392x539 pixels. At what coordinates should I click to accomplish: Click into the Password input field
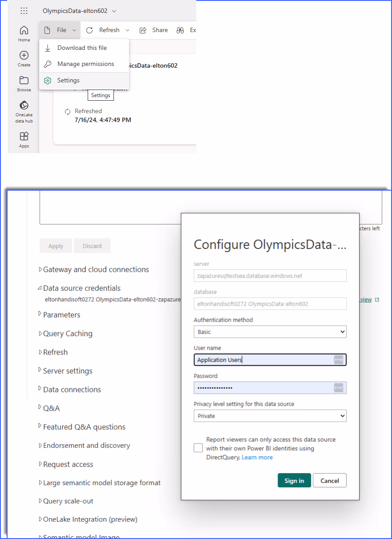(263, 388)
